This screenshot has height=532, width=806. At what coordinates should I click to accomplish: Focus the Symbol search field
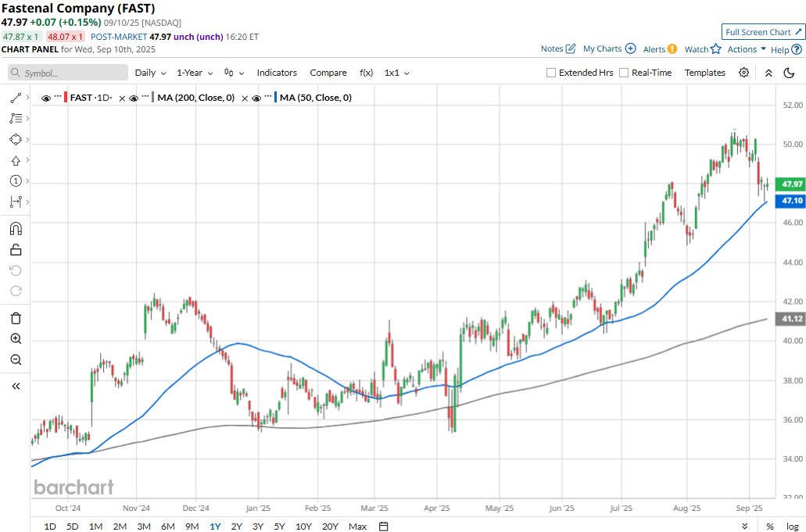[68, 73]
